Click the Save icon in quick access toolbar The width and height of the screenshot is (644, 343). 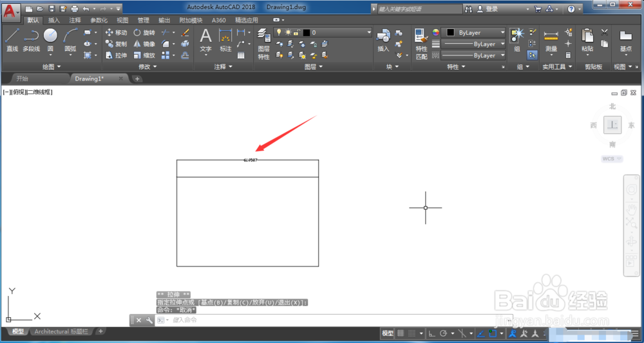pos(52,8)
